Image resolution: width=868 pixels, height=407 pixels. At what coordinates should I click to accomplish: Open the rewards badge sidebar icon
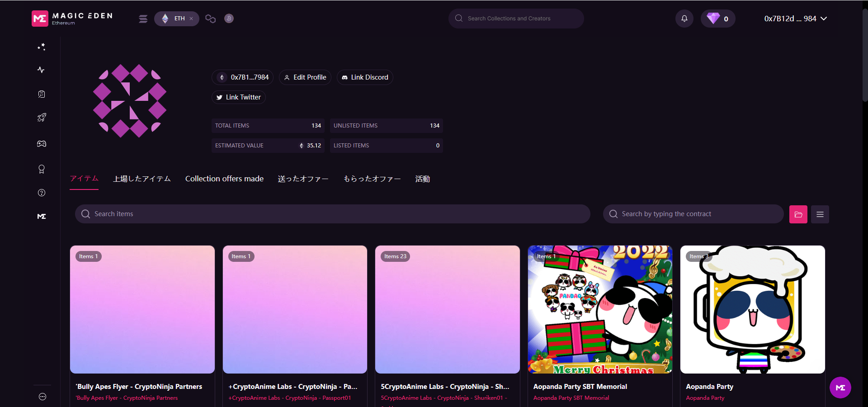coord(42,169)
